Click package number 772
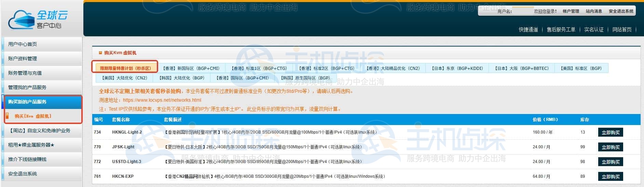This screenshot has width=644, height=187. pos(97,162)
